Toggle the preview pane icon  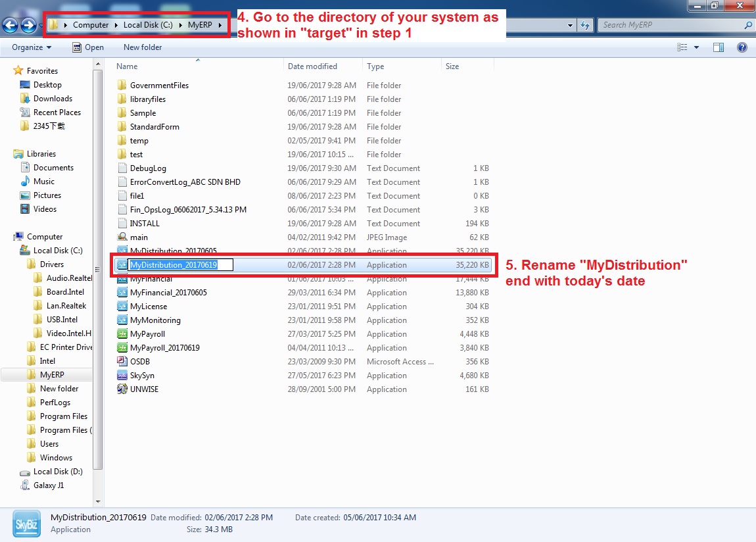[x=719, y=47]
